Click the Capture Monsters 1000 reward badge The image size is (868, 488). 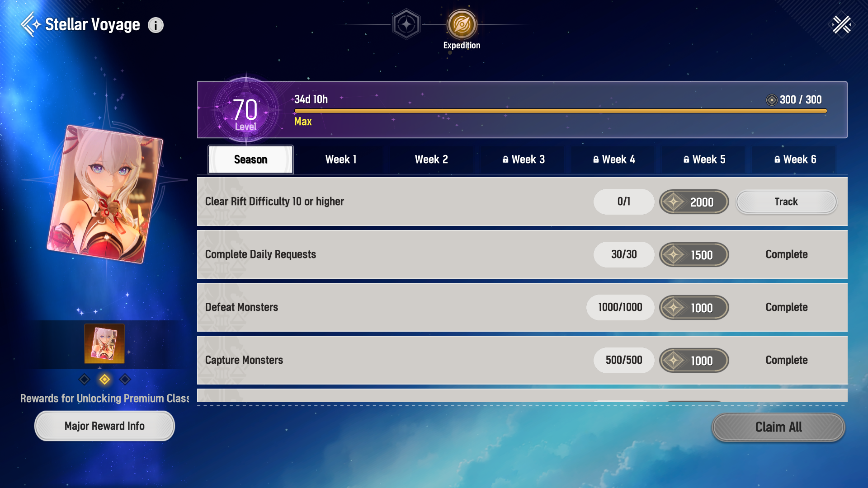click(x=693, y=361)
